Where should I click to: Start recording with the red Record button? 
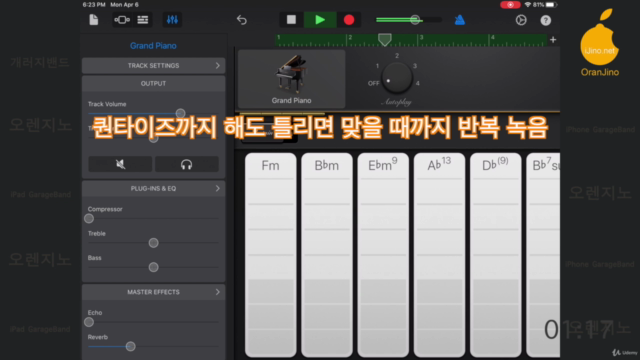(x=349, y=20)
